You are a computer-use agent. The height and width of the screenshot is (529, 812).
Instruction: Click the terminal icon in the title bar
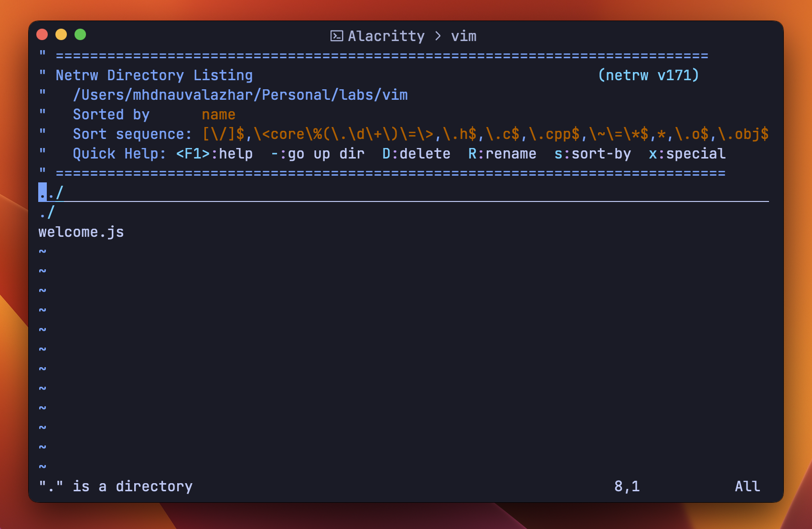[x=337, y=35]
